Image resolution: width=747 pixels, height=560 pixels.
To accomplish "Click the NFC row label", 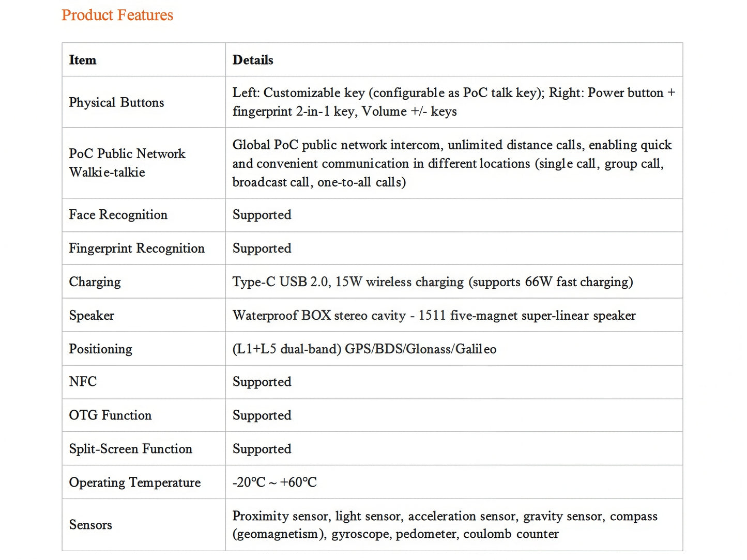I will (x=83, y=382).
